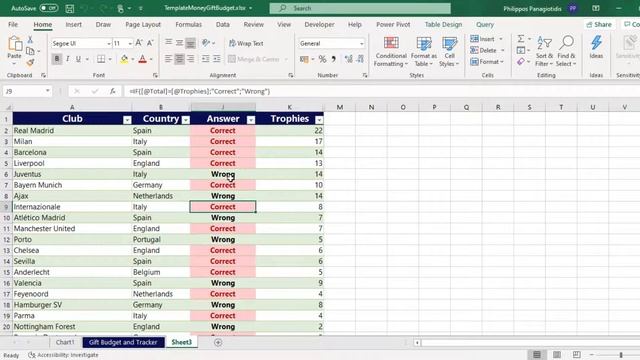
Task: Switch to Page Layout view icon
Action: (557, 355)
